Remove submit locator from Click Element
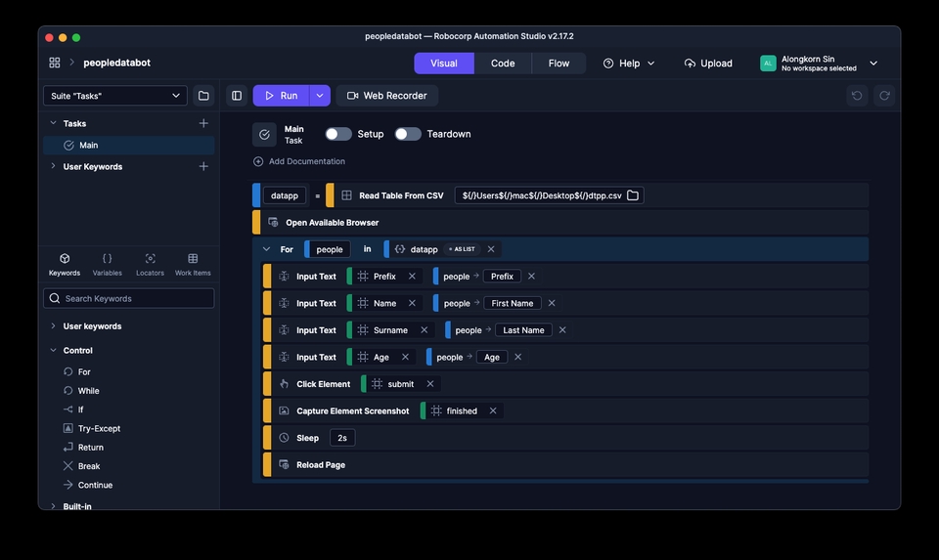The height and width of the screenshot is (560, 939). [430, 384]
